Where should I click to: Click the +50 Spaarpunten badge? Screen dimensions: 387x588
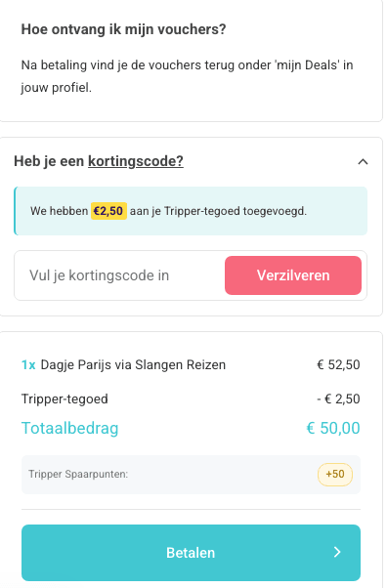[335, 475]
